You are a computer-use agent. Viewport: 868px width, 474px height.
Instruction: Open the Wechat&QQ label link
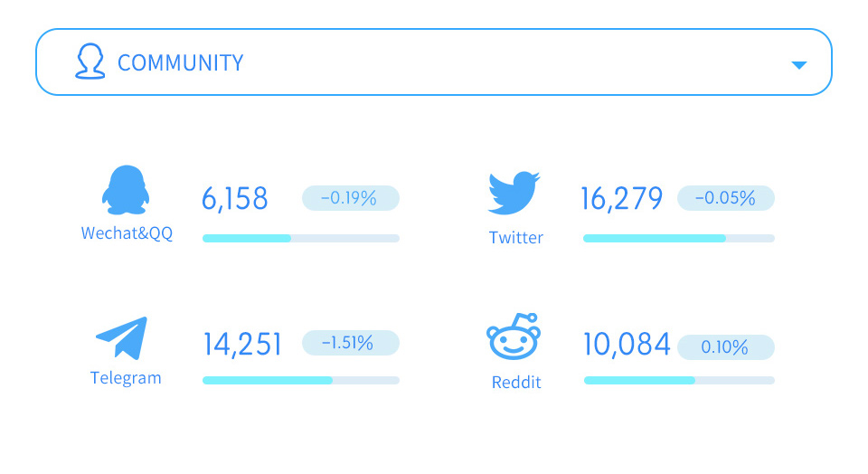click(127, 233)
